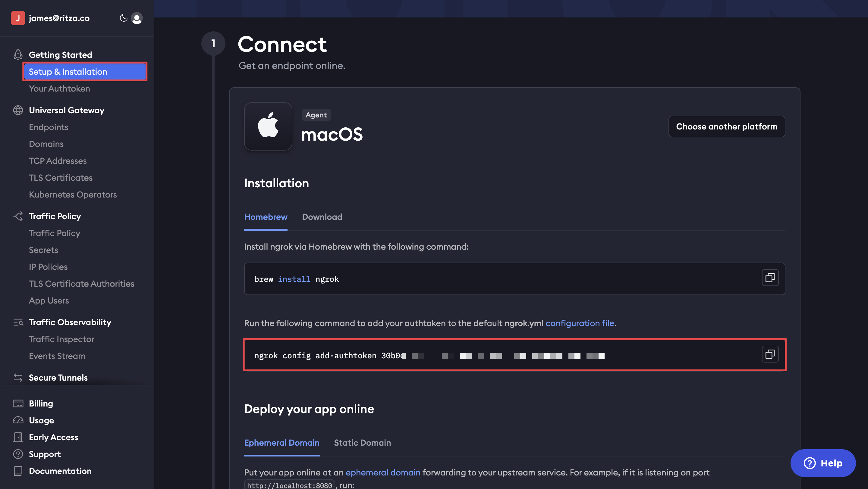This screenshot has height=489, width=868.
Task: Click the james@ritza.co account name
Action: coord(59,18)
